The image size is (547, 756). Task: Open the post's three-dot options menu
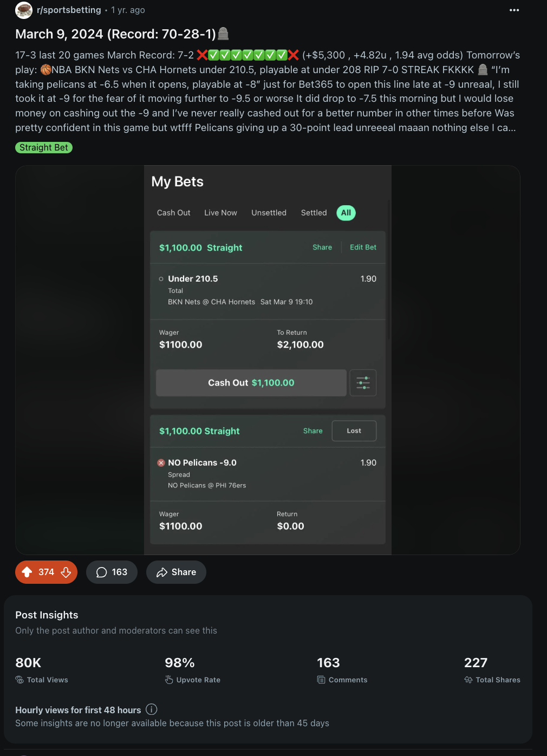514,10
